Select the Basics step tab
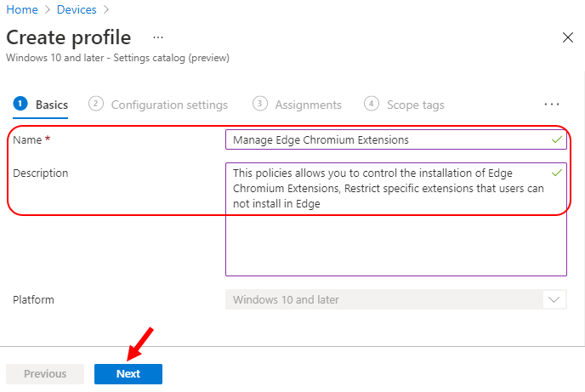 click(40, 105)
